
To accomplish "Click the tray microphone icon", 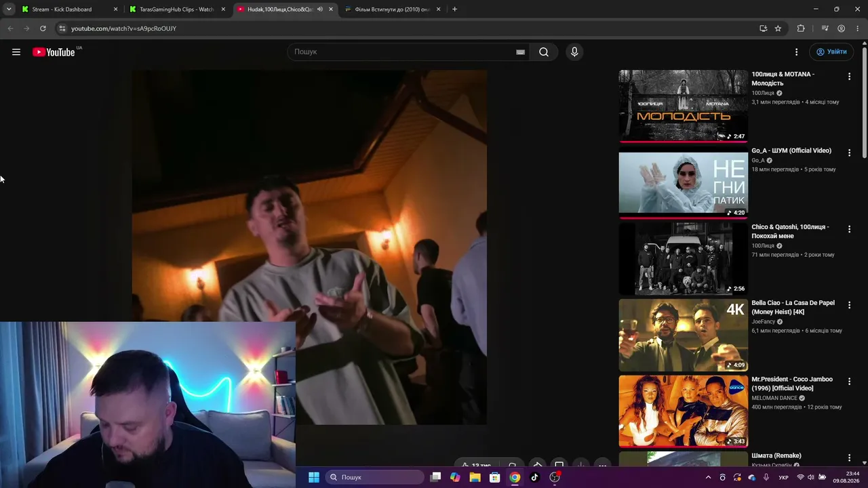I will coord(766,477).
